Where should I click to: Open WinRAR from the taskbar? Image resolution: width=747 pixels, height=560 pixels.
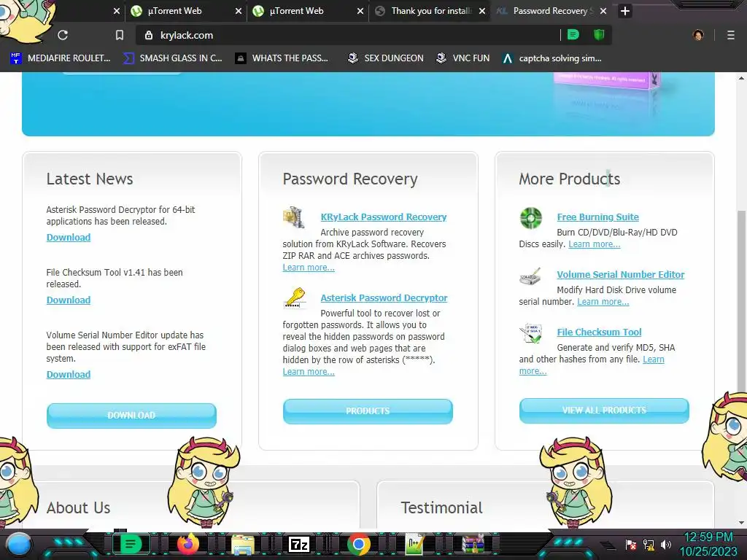pos(473,544)
